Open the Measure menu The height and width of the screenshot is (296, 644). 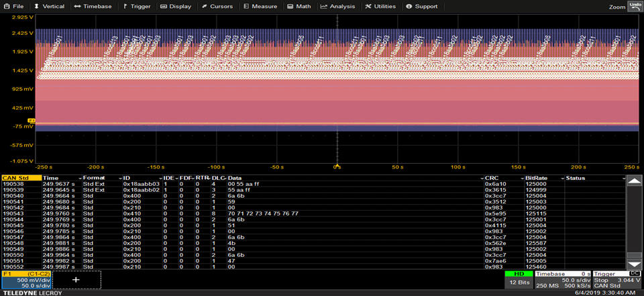pyautogui.click(x=260, y=6)
